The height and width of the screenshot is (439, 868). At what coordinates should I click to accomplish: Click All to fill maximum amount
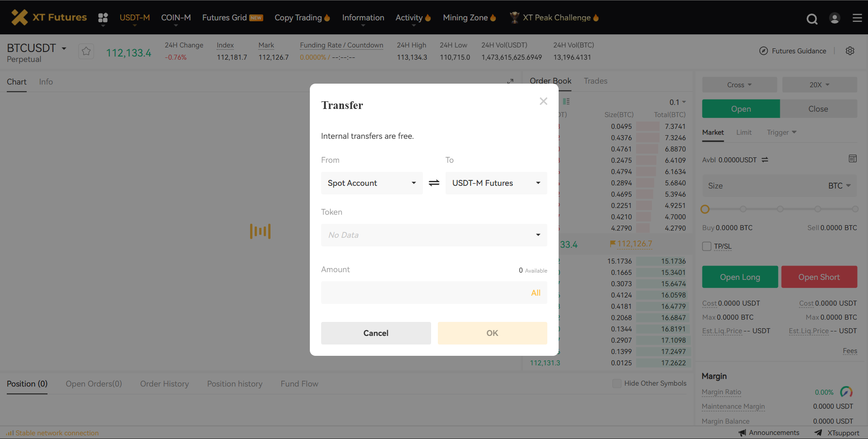(x=536, y=293)
